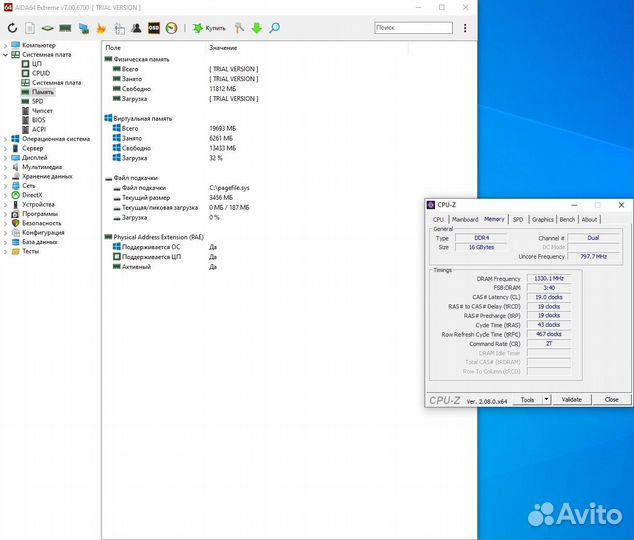Switch to the Mainboard tab in CPU-Z
This screenshot has height=540, width=634.
465,219
